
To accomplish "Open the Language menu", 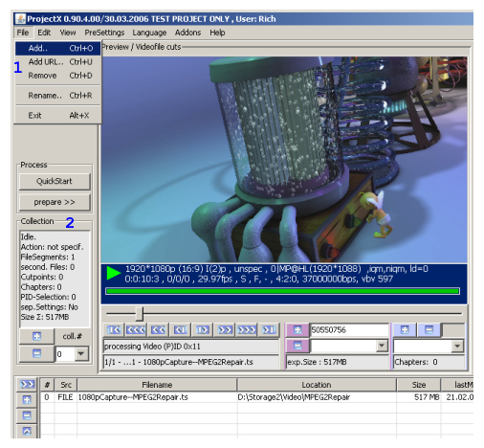I will (x=149, y=33).
